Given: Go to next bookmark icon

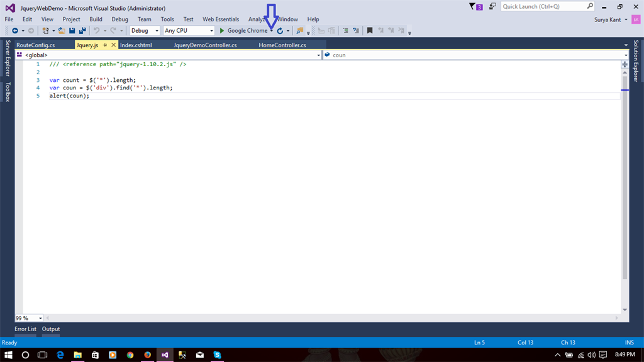Looking at the screenshot, I should (x=391, y=30).
